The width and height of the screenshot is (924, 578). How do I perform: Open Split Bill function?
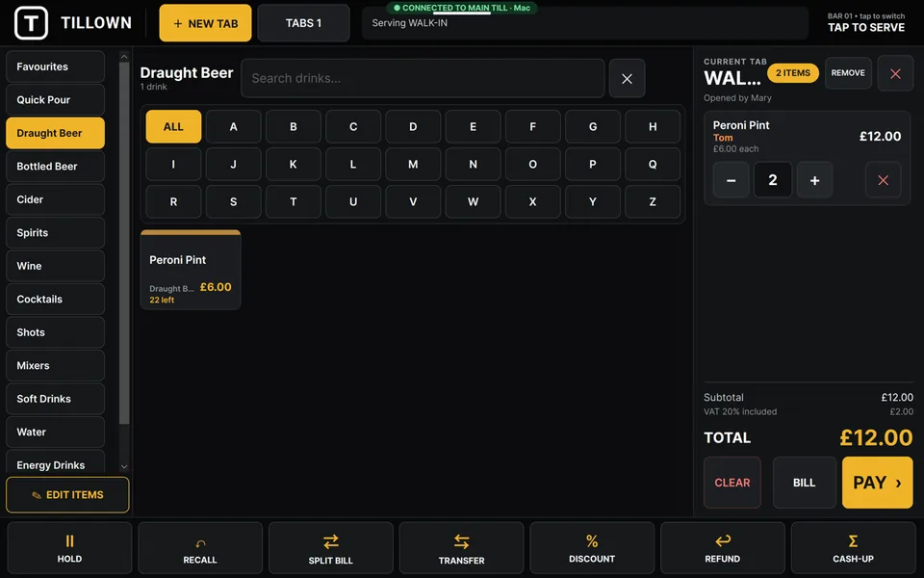coord(330,548)
